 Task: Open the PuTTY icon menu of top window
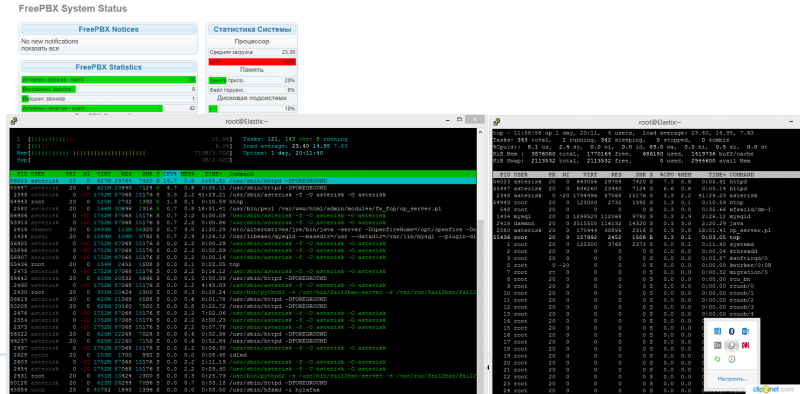(496, 121)
